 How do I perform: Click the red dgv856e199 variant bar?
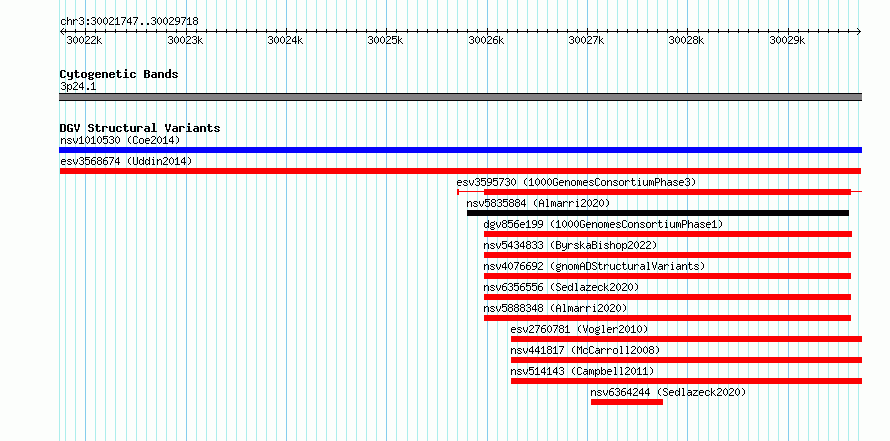[x=668, y=234]
